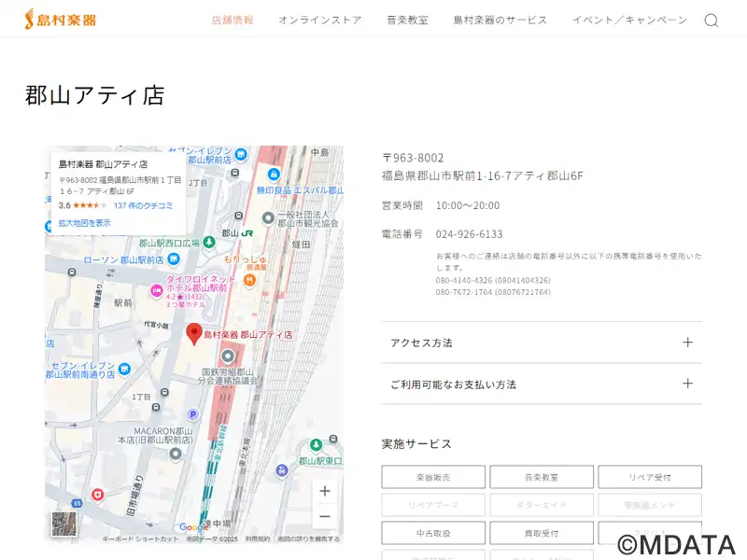Click the phone number 024-926-6133
747x560 pixels.
coord(470,234)
